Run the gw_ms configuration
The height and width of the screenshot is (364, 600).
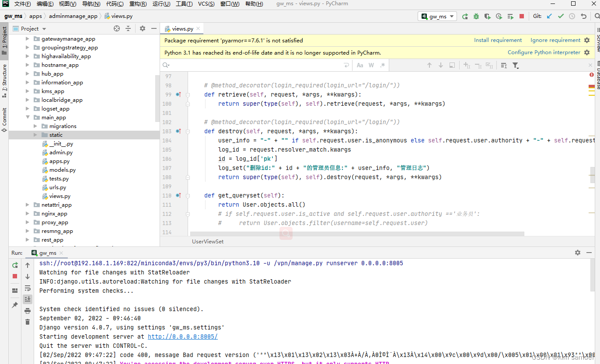[x=465, y=16]
